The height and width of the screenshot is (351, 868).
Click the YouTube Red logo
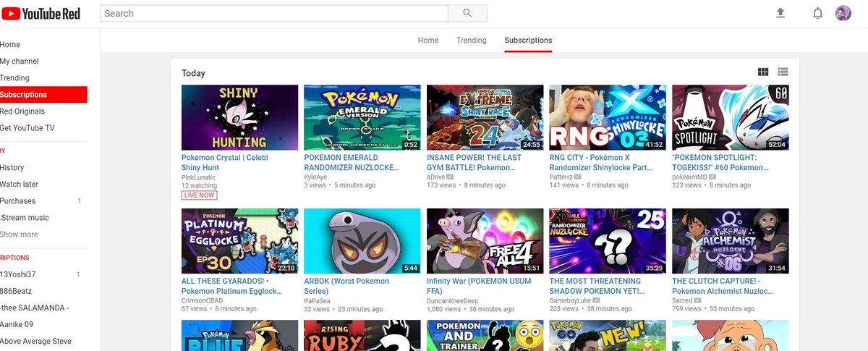point(41,13)
